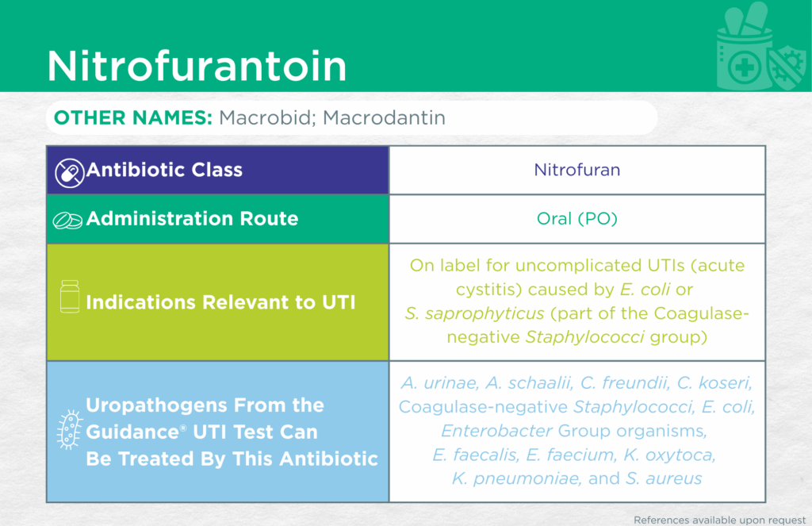Click the Administration Route row header

[x=192, y=219]
